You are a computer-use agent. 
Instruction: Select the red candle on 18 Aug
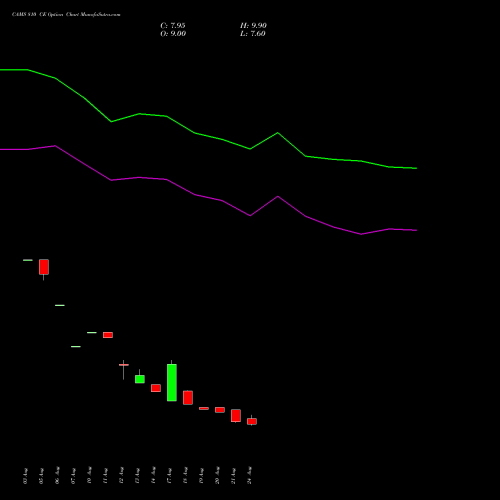click(188, 398)
